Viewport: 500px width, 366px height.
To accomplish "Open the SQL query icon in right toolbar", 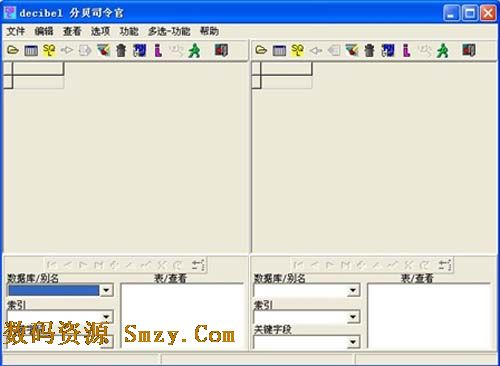I will pos(297,50).
